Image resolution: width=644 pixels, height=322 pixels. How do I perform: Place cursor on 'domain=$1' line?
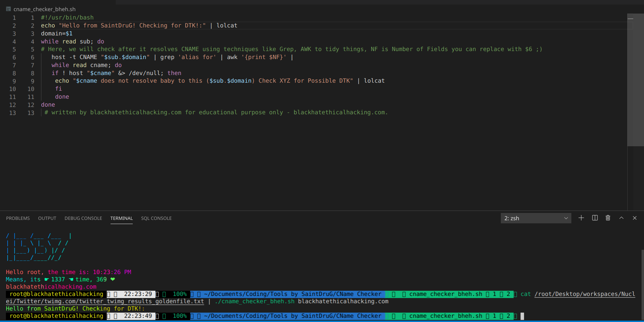57,33
